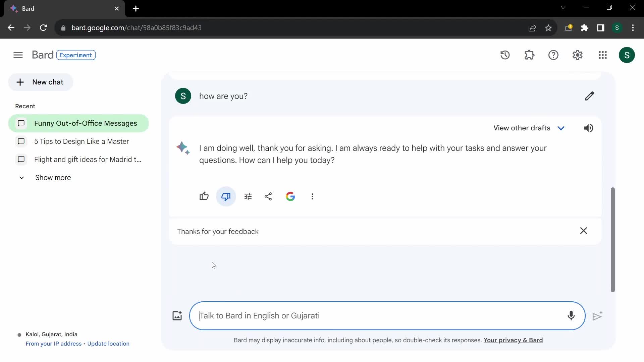Click the Bard settings gear icon

click(x=578, y=55)
